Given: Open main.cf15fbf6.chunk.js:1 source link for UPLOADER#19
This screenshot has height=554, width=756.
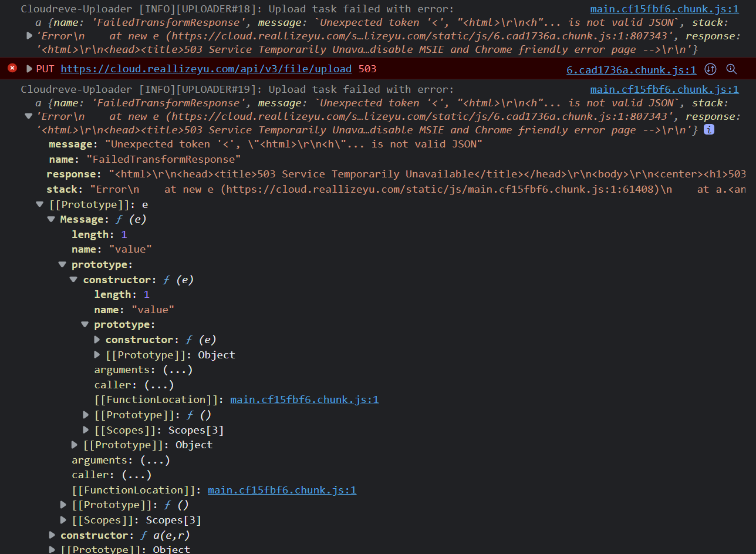Looking at the screenshot, I should [664, 89].
